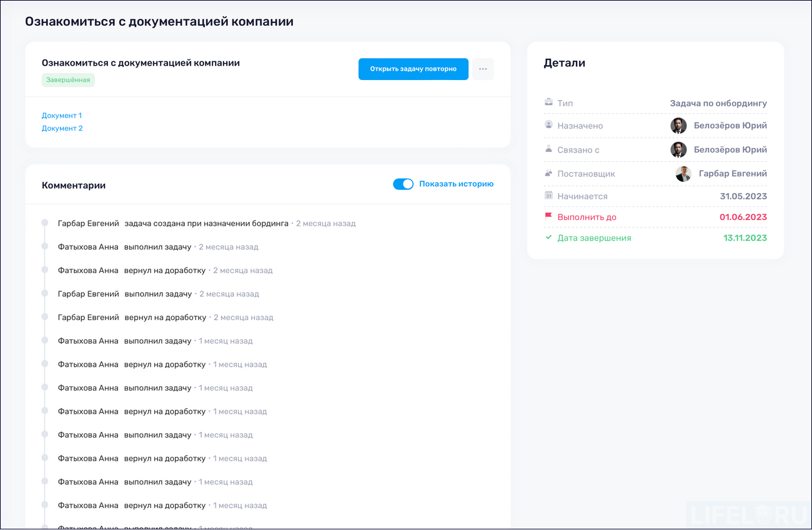Click the timeline dot next to the first comment
The width and height of the screenshot is (812, 530).
(44, 223)
